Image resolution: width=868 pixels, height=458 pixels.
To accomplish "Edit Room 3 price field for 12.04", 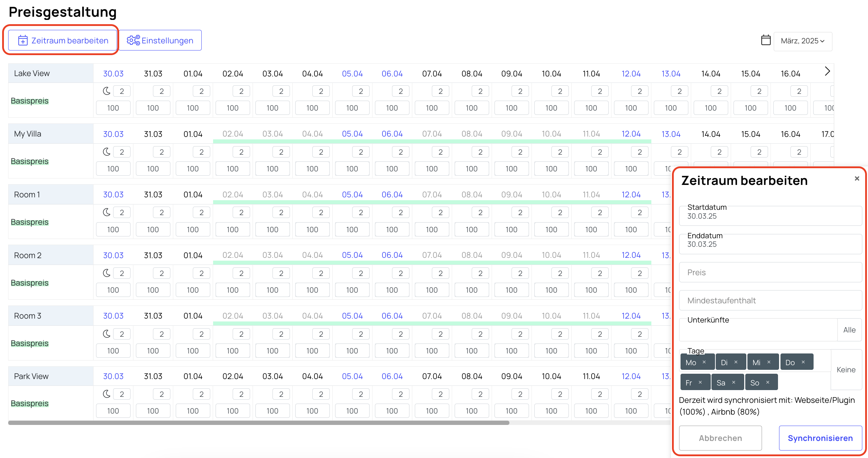I will click(631, 351).
